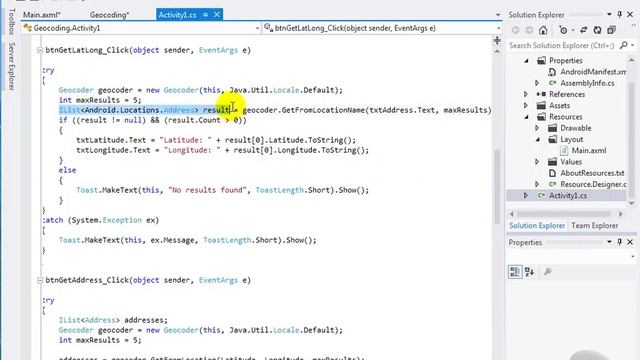Switch to the Geocoding* tab

[109, 15]
